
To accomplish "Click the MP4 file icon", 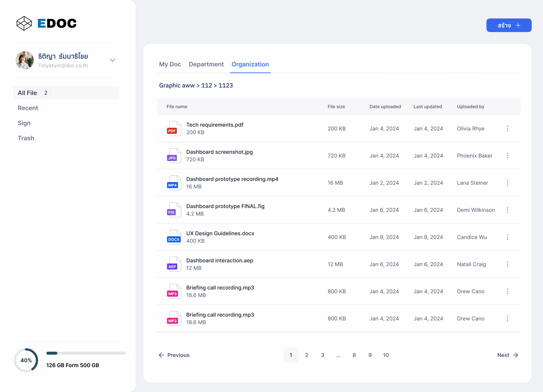I will [174, 183].
